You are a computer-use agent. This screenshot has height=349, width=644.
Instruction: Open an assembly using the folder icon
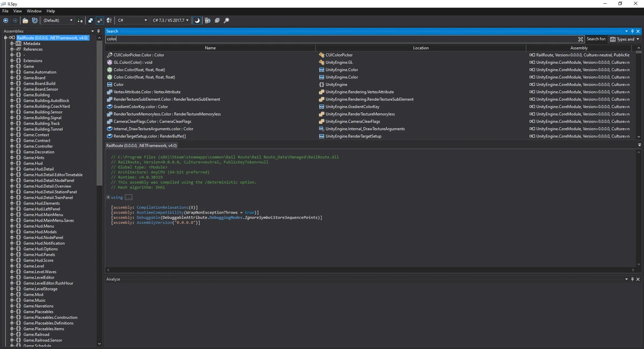point(25,20)
